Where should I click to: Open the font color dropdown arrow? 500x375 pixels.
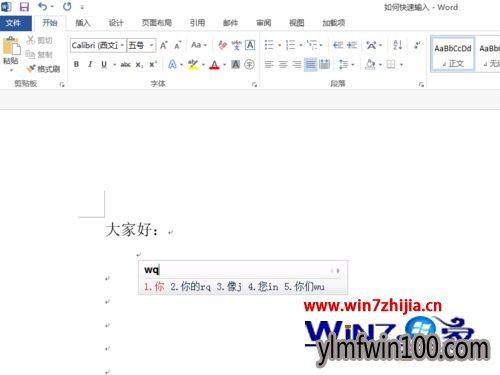click(225, 65)
